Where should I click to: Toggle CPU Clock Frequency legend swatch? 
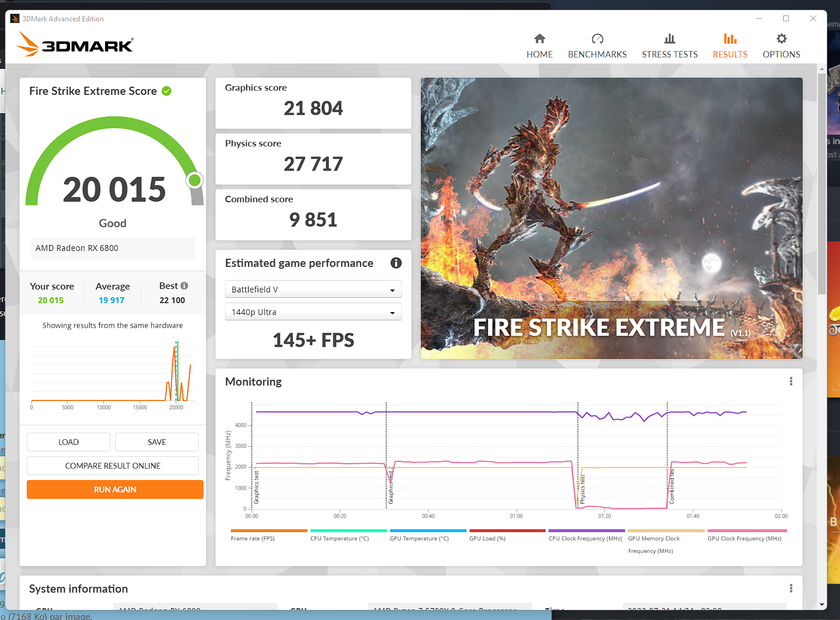(x=587, y=530)
